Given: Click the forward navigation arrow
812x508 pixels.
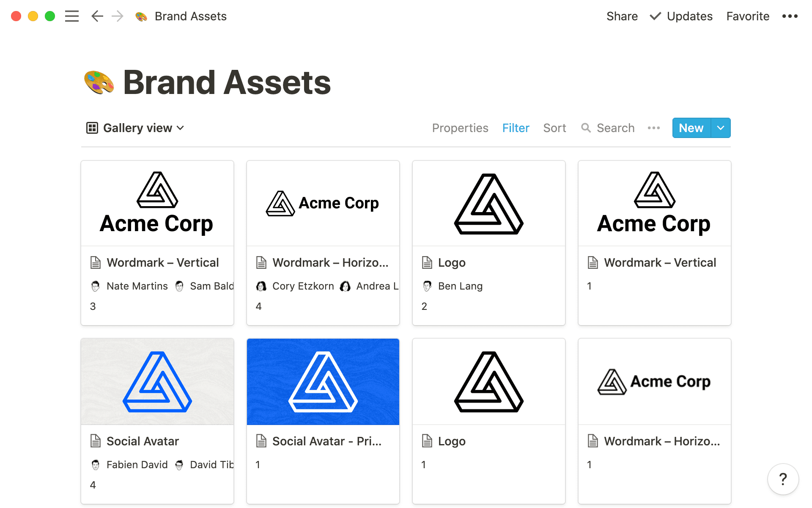Looking at the screenshot, I should pyautogui.click(x=117, y=16).
